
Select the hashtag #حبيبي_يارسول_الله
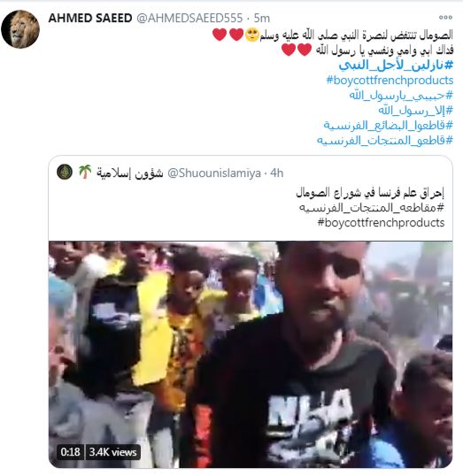tap(401, 95)
